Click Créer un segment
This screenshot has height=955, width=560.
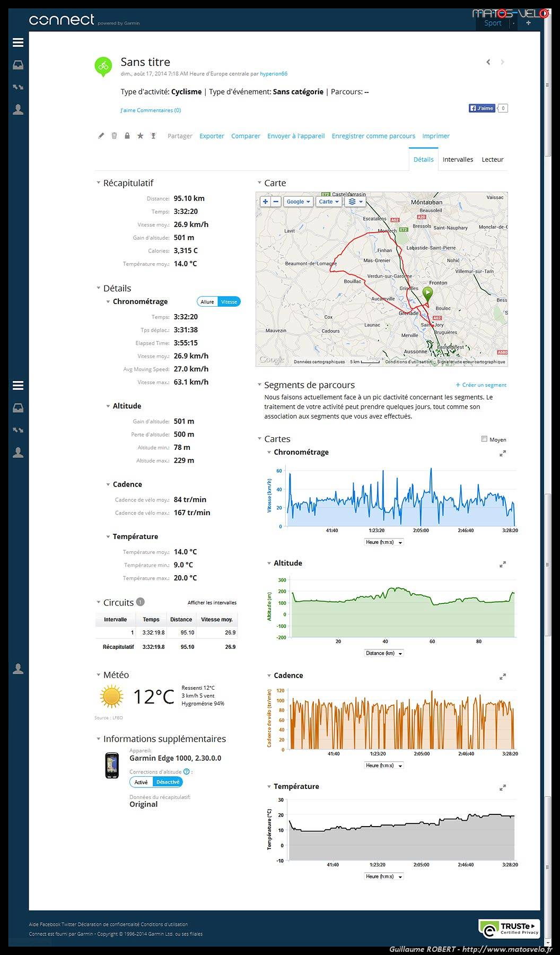481,385
